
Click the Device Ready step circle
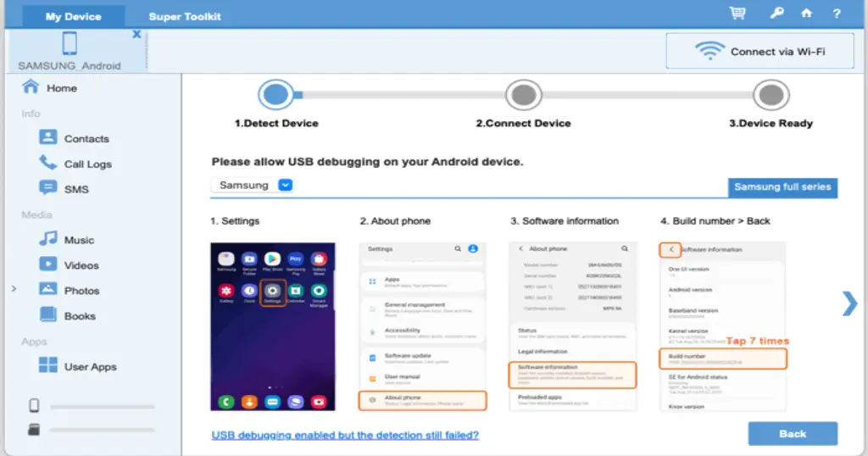(x=771, y=95)
